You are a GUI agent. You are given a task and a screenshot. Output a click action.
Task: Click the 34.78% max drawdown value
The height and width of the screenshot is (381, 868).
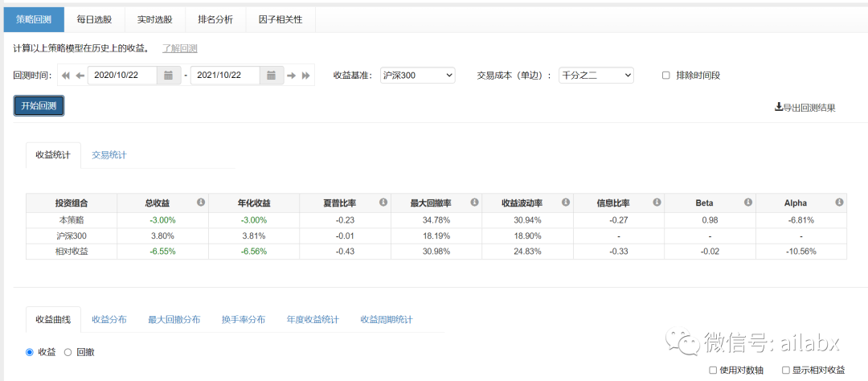(x=436, y=220)
